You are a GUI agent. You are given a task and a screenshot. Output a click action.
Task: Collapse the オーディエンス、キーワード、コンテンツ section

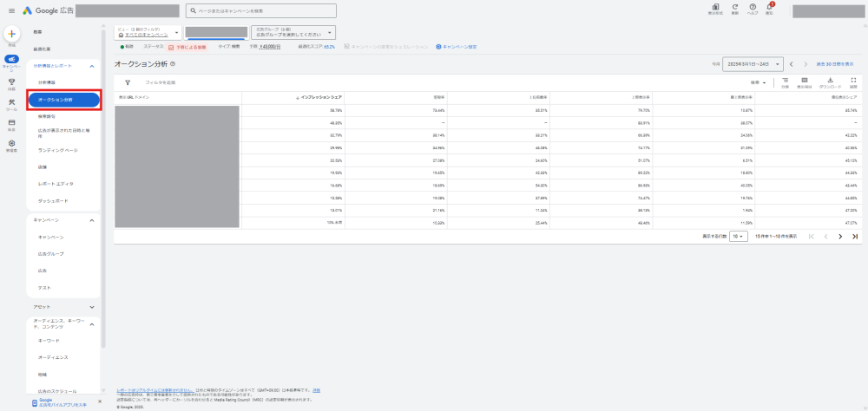click(92, 324)
